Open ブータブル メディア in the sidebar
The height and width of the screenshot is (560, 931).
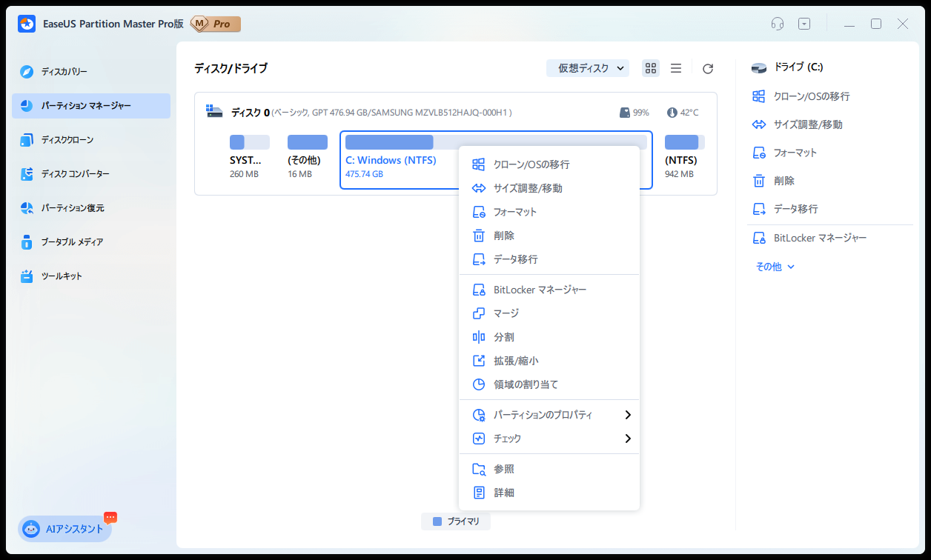pos(91,242)
